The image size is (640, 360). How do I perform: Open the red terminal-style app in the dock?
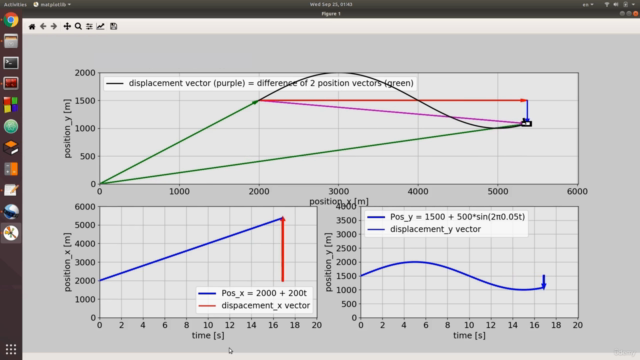click(x=11, y=84)
